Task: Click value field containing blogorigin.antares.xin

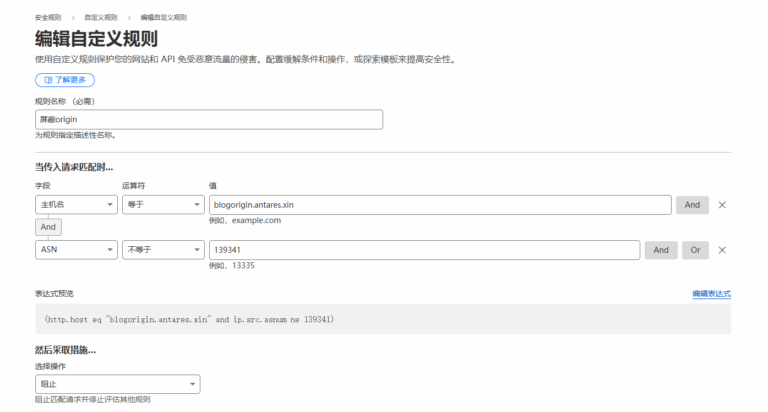Action: 439,205
